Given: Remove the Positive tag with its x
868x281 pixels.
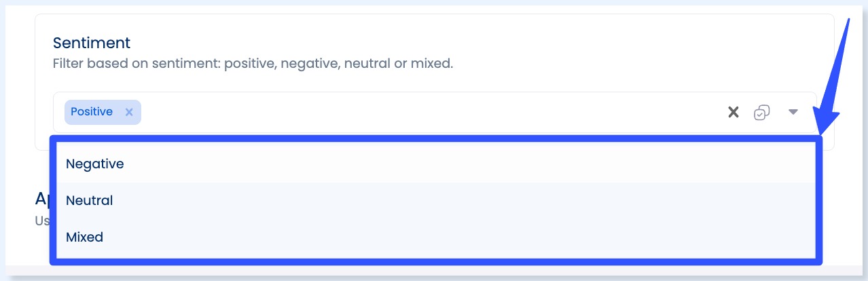Looking at the screenshot, I should 129,112.
